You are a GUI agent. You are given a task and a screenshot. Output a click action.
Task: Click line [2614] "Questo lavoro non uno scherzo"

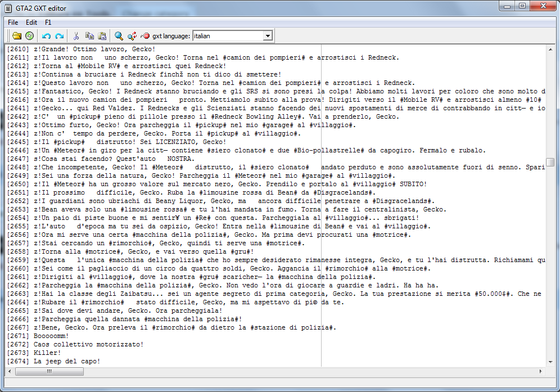pyautogui.click(x=211, y=83)
